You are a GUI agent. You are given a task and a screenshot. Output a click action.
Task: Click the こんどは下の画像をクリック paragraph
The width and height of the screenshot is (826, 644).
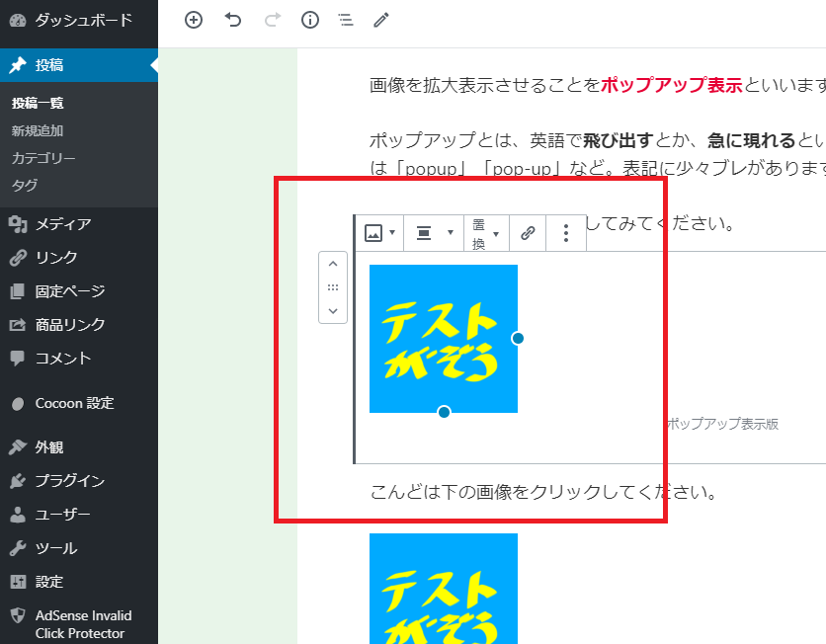543,492
